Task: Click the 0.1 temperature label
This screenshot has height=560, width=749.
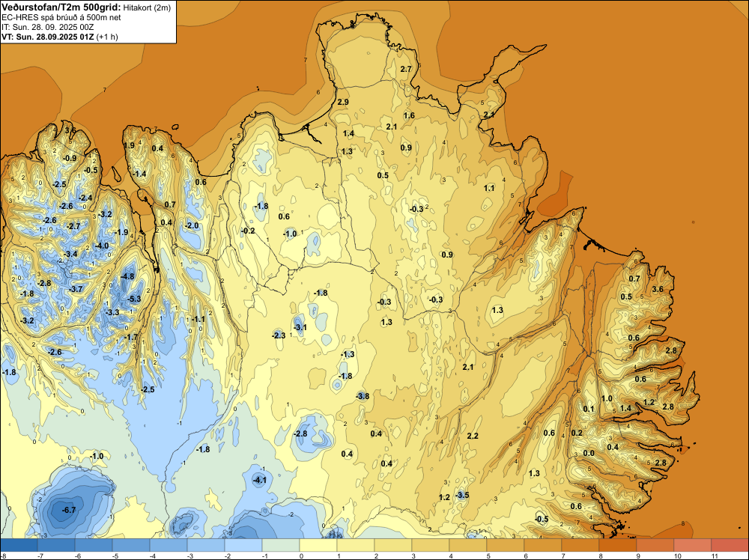Action: pos(589,409)
